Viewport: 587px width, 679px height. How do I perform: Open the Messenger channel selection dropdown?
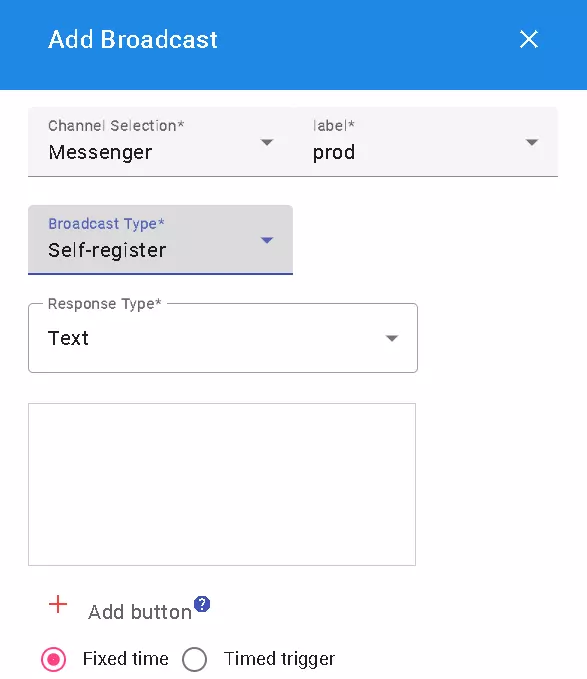tap(161, 142)
